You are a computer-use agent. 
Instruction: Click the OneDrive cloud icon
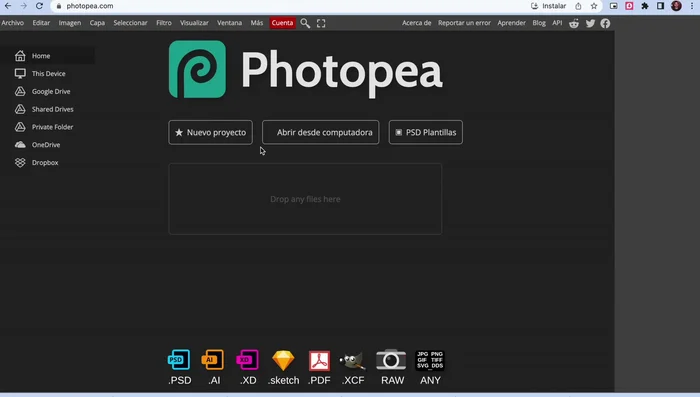20,145
